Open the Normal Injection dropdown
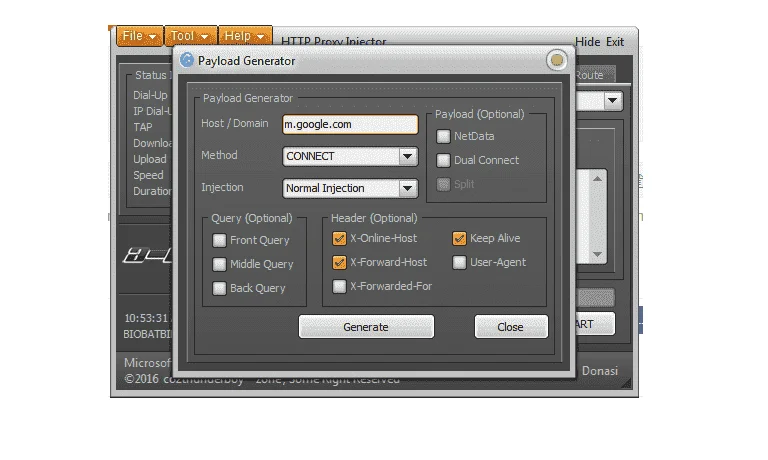Viewport: 768px width, 460px height. click(350, 188)
